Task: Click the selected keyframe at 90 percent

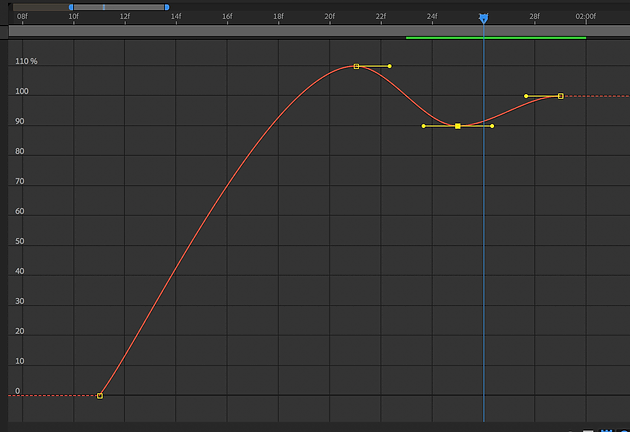Action: coord(458,126)
